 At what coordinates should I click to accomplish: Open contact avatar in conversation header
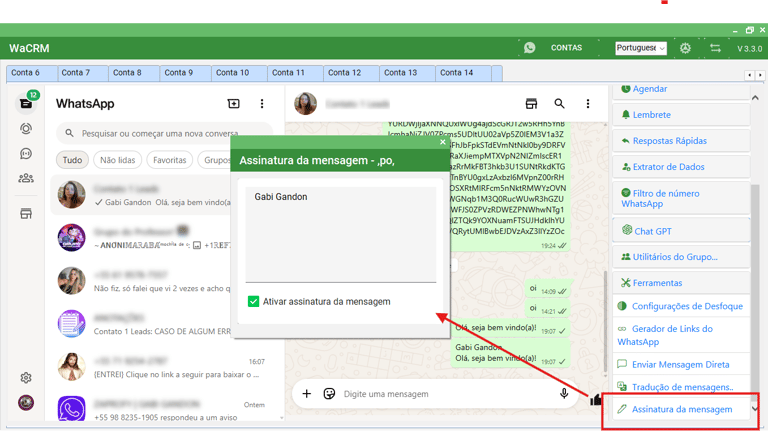point(305,103)
